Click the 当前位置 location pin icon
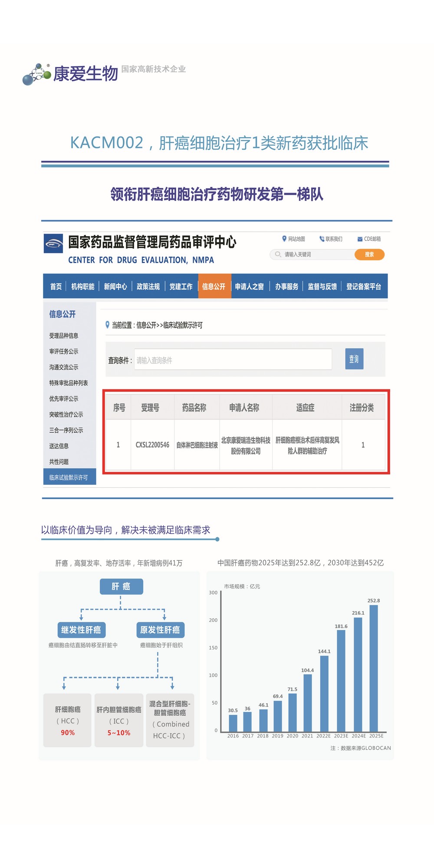Viewport: 434px width, 868px height. 108,325
